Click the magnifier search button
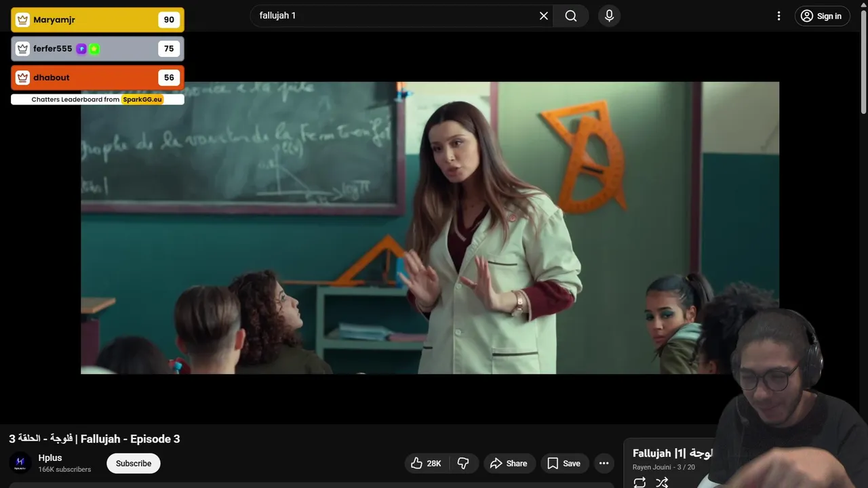868x488 pixels. (x=571, y=16)
